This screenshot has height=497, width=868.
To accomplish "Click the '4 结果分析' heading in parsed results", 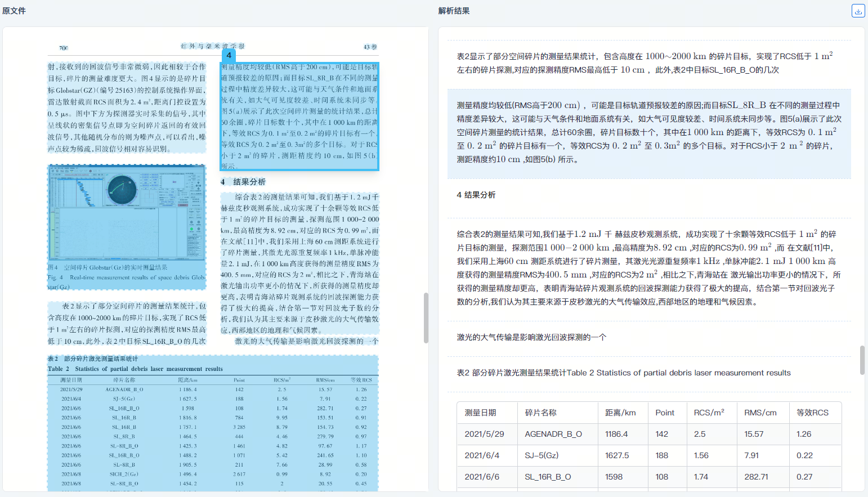I will tap(476, 195).
